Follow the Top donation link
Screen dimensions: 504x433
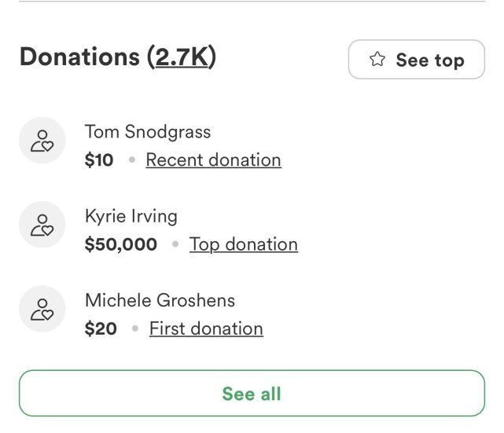pyautogui.click(x=243, y=244)
